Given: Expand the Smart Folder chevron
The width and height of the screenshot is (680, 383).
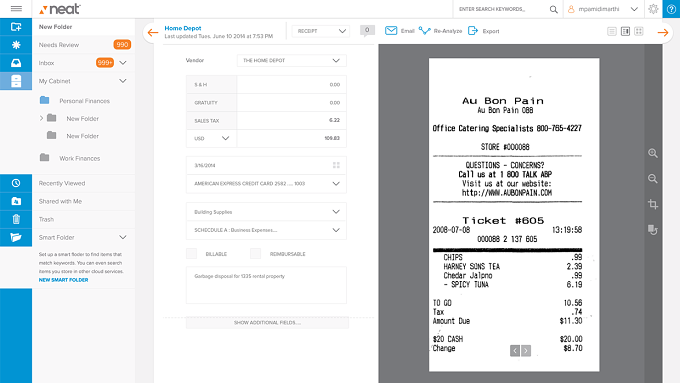Looking at the screenshot, I should click(x=123, y=237).
